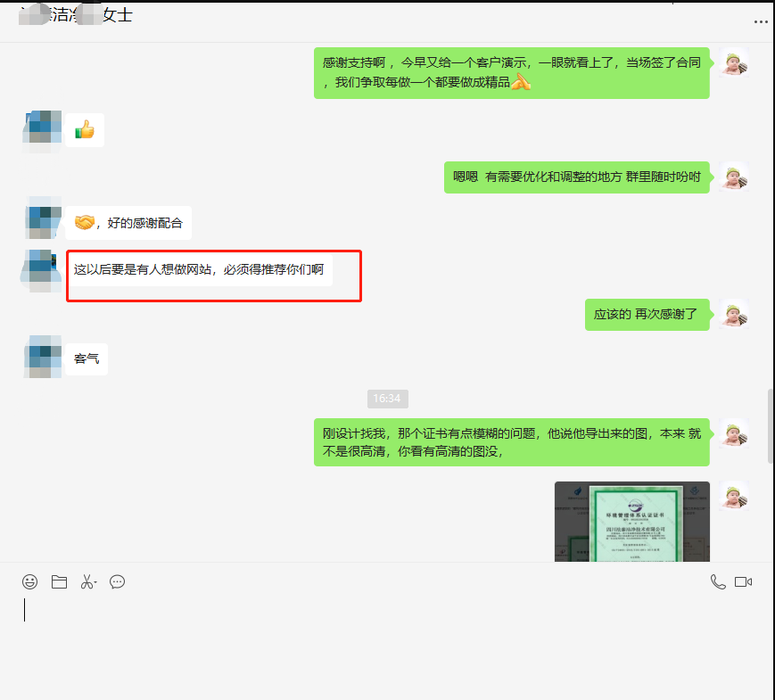The image size is (775, 700).
Task: Click the chat vertical scrollbar
Action: pos(771,425)
